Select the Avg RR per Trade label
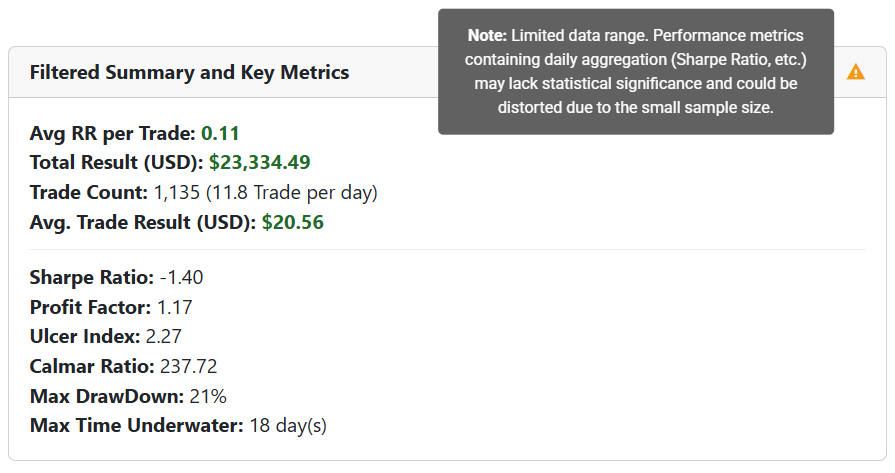Viewport: 895px width, 473px height. click(x=113, y=133)
